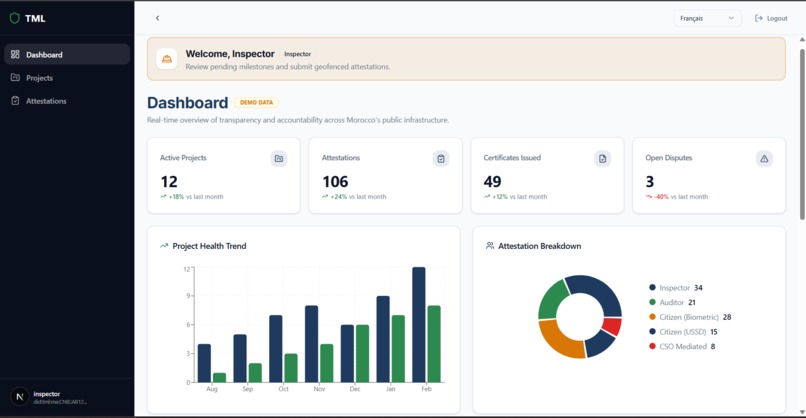This screenshot has height=418, width=806.
Task: Click the green donut chart segment
Action: click(x=551, y=299)
